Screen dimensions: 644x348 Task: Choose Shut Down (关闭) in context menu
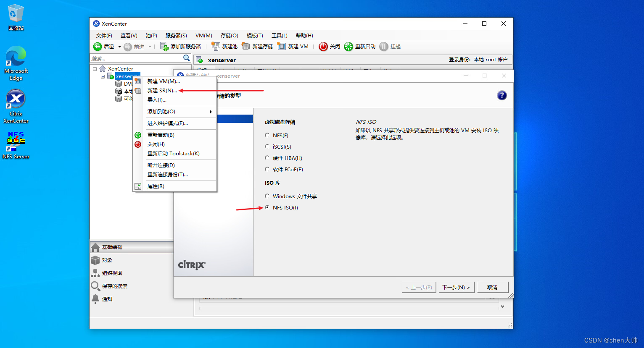click(x=174, y=144)
